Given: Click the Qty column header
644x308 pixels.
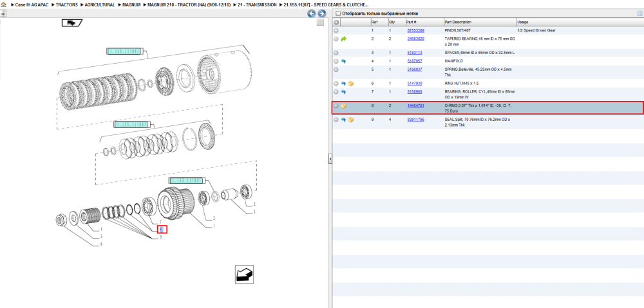Looking at the screenshot, I should tap(396, 22).
